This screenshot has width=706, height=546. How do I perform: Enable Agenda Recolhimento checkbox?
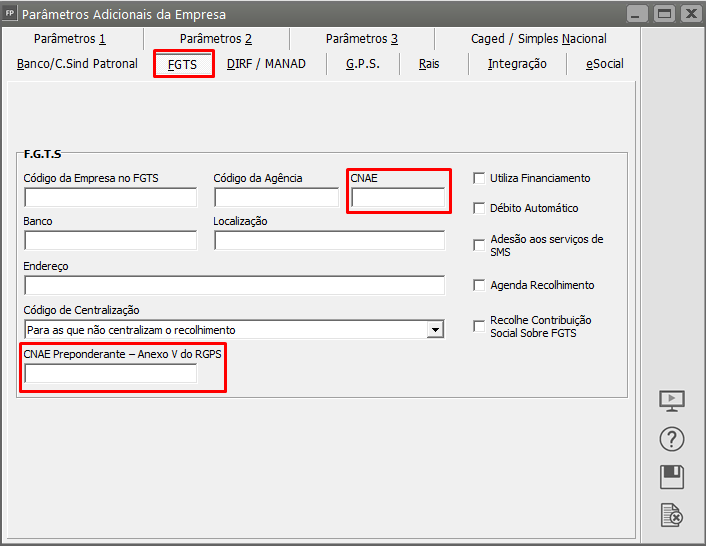pos(479,285)
